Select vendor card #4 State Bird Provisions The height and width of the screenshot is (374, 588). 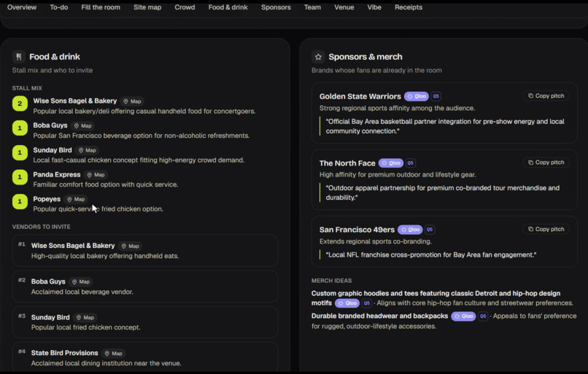[x=145, y=357]
